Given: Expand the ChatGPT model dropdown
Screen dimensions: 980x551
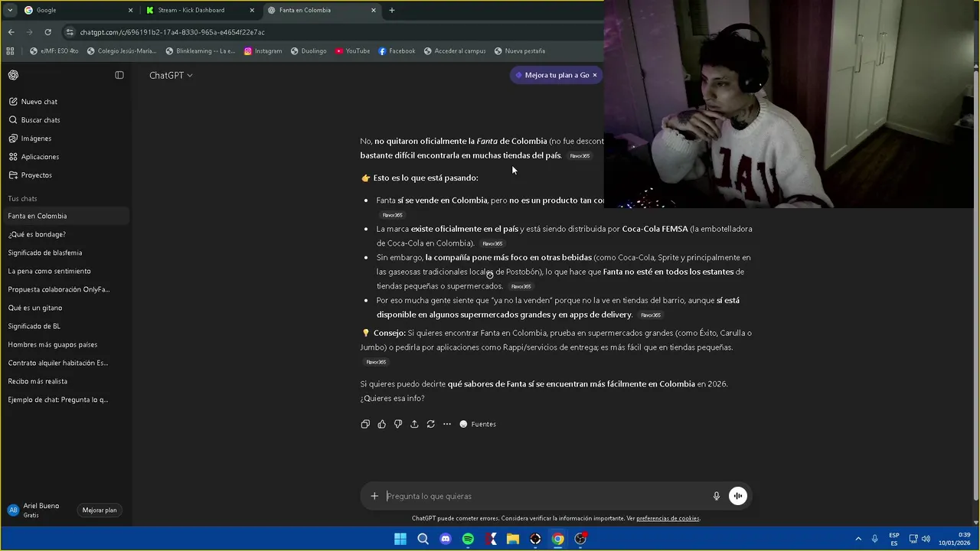Looking at the screenshot, I should pyautogui.click(x=171, y=75).
